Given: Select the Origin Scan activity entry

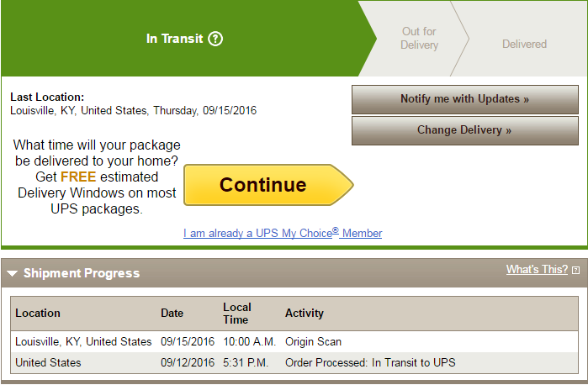Looking at the screenshot, I should pos(313,341).
